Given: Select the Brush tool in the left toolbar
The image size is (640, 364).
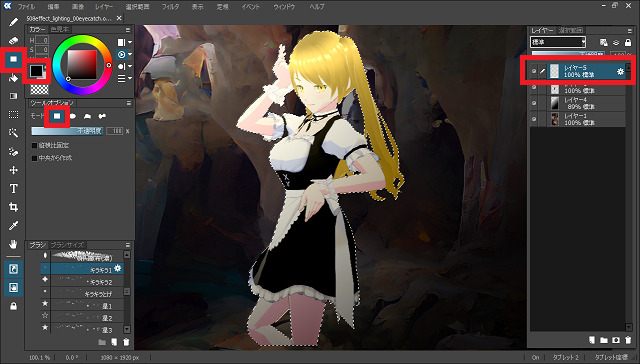Looking at the screenshot, I should [13, 22].
